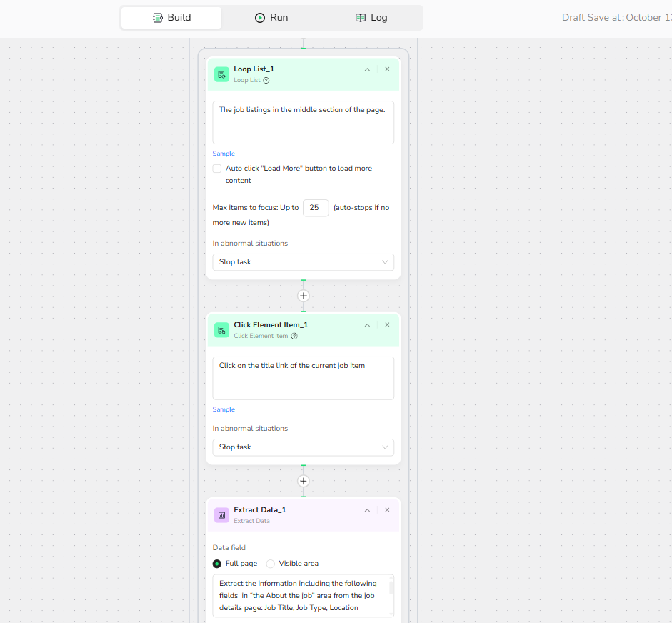Click the Click Element Item_1 node icon
672x623 pixels.
pyautogui.click(x=221, y=330)
